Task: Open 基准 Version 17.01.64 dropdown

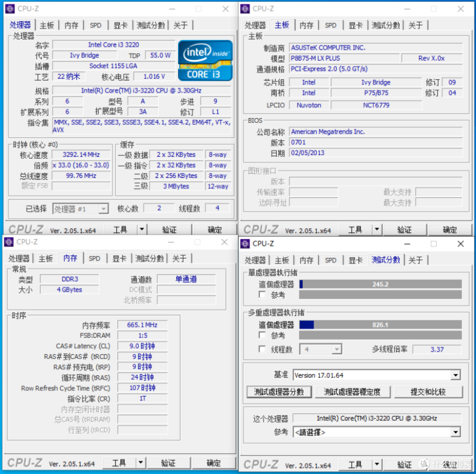Action: (x=376, y=375)
